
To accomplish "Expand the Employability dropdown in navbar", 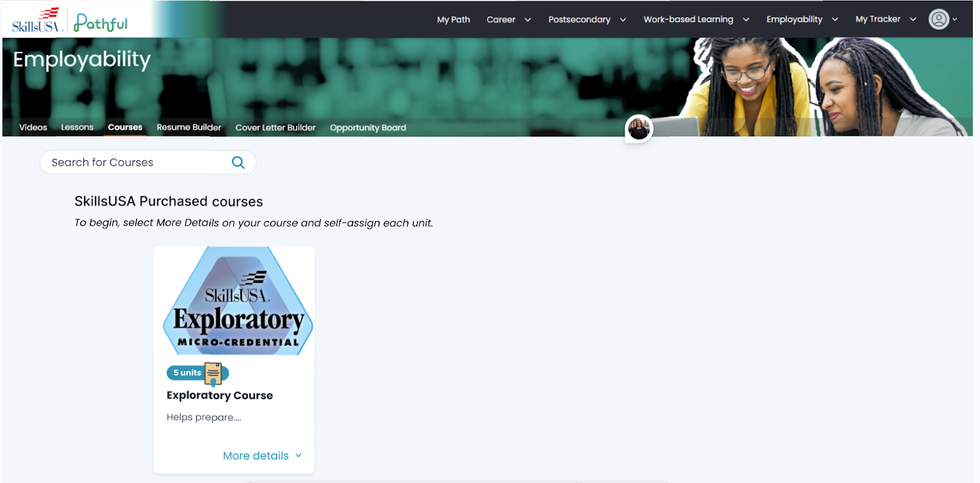I will 802,20.
